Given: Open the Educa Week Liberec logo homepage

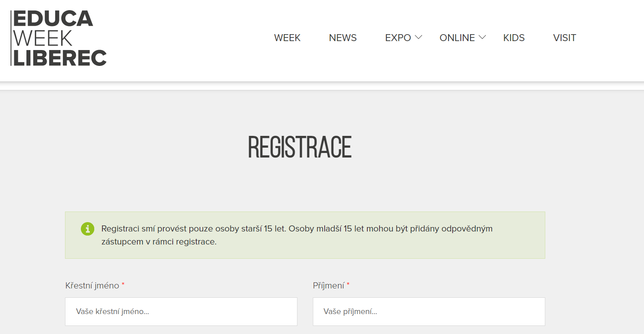Looking at the screenshot, I should click(x=59, y=38).
